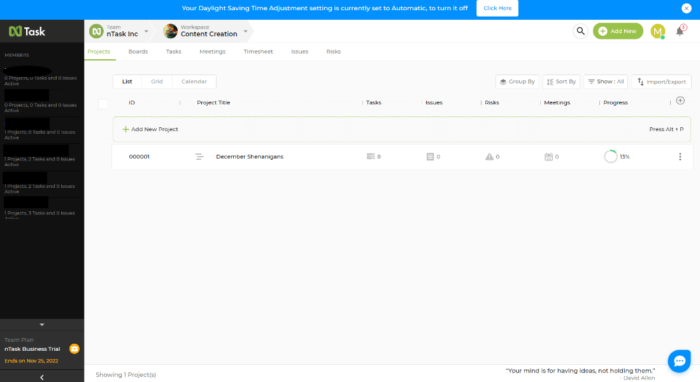The height and width of the screenshot is (382, 700).
Task: Click Add New Project row
Action: pyautogui.click(x=402, y=129)
